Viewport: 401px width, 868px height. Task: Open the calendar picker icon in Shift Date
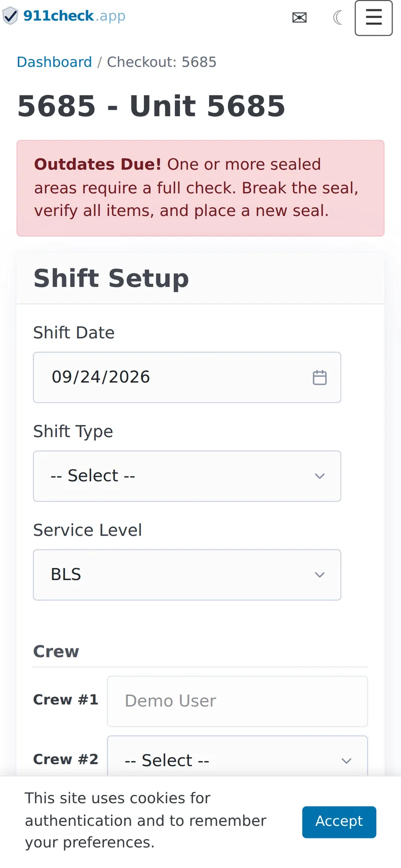pos(319,377)
